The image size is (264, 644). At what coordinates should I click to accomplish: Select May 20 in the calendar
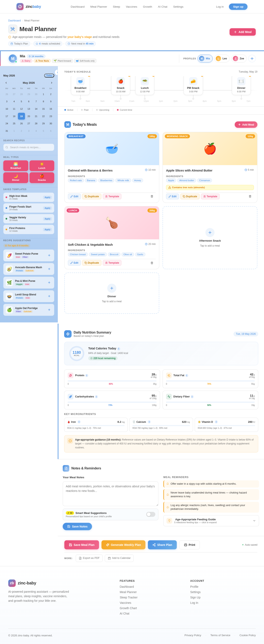coord(29,116)
